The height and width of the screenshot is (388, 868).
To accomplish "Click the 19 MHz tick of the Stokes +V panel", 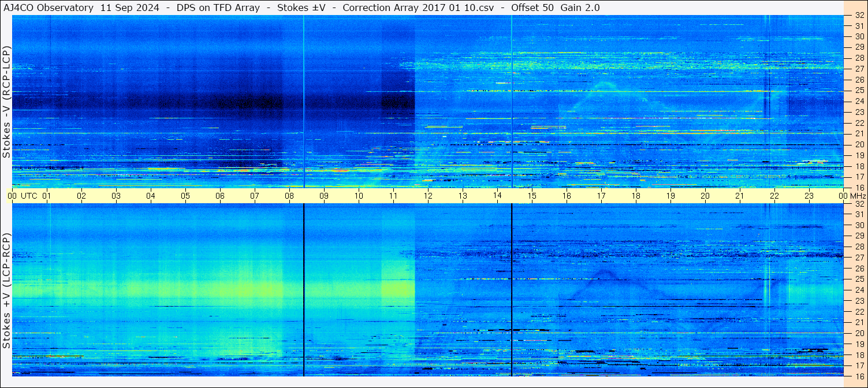I will pyautogui.click(x=859, y=344).
